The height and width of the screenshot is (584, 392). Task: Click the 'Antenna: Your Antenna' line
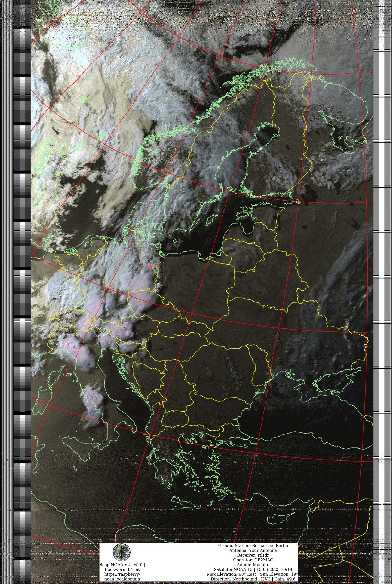click(x=253, y=550)
